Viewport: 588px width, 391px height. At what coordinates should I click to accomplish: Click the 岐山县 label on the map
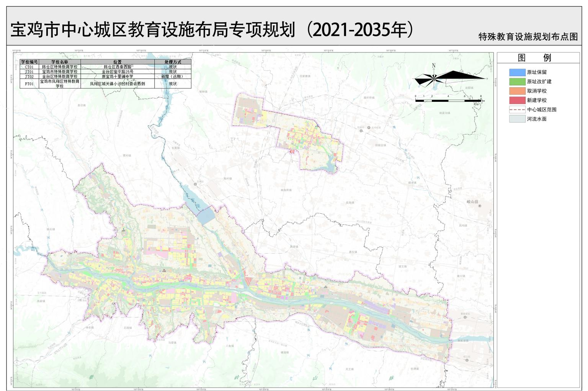coord(472,201)
